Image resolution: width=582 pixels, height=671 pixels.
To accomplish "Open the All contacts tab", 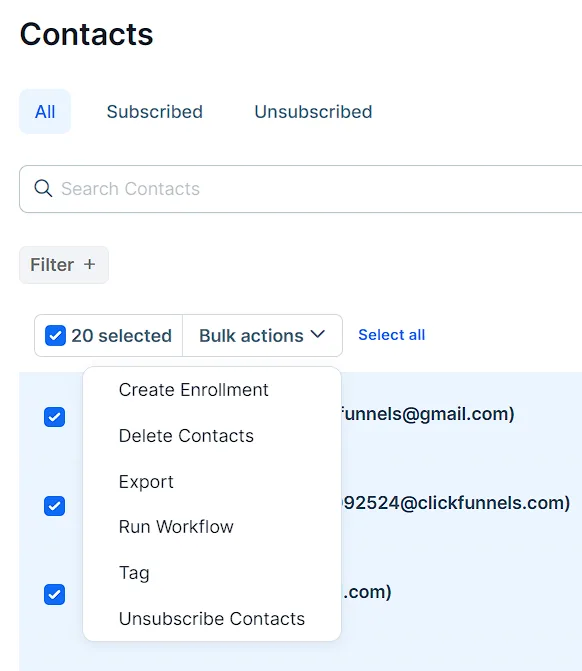I will point(45,112).
